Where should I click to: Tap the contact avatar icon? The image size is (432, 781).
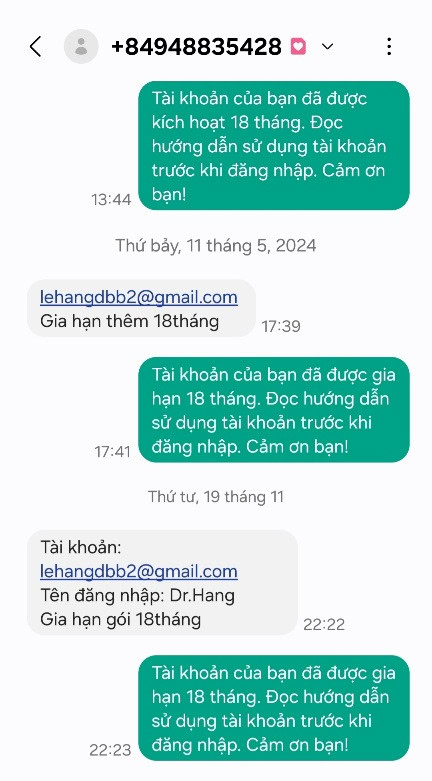coord(81,46)
